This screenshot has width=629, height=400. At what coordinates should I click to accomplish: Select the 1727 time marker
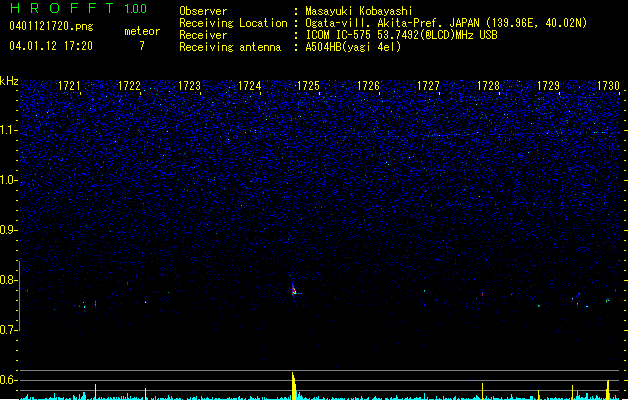pyautogui.click(x=428, y=87)
